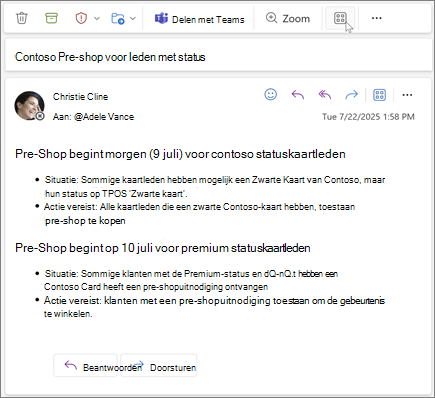The width and height of the screenshot is (435, 398).
Task: Click the heading 'Pre-Shop begint morgen (9 juli)'
Action: [99, 154]
